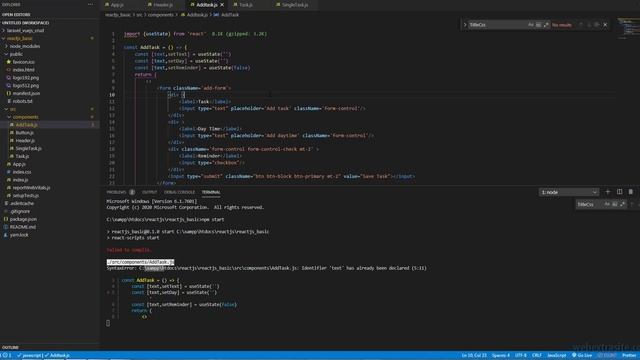Toggle Use Regular Expression in editor find widget

(x=546, y=25)
